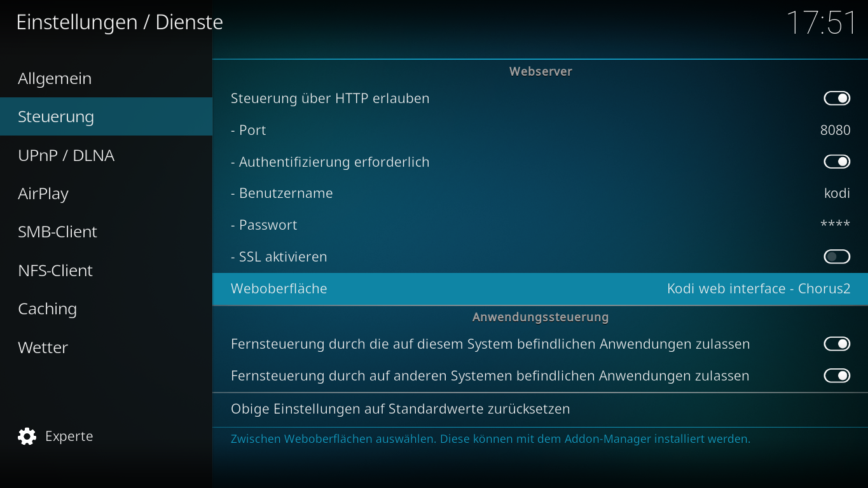
Task: Edit the Benutzername field kodi
Action: point(540,193)
